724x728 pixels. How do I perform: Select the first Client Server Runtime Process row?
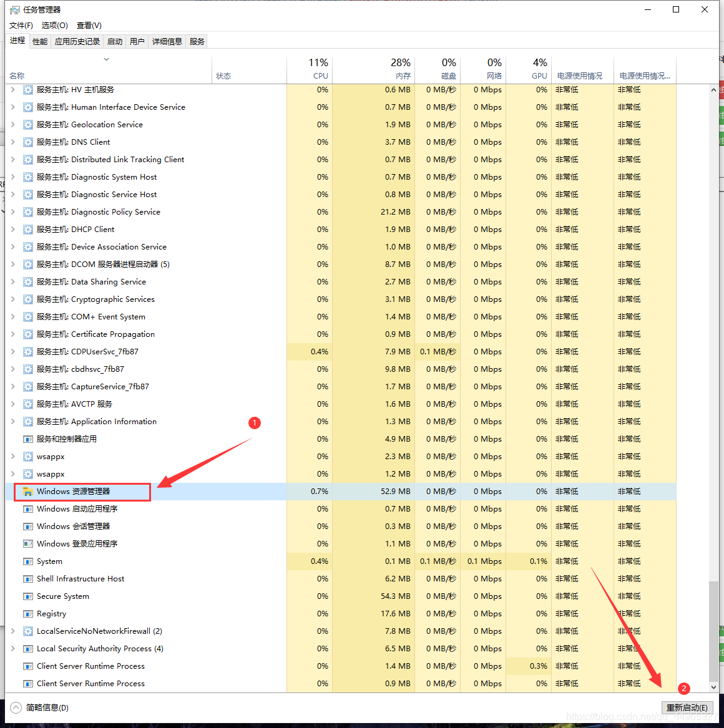point(341,666)
